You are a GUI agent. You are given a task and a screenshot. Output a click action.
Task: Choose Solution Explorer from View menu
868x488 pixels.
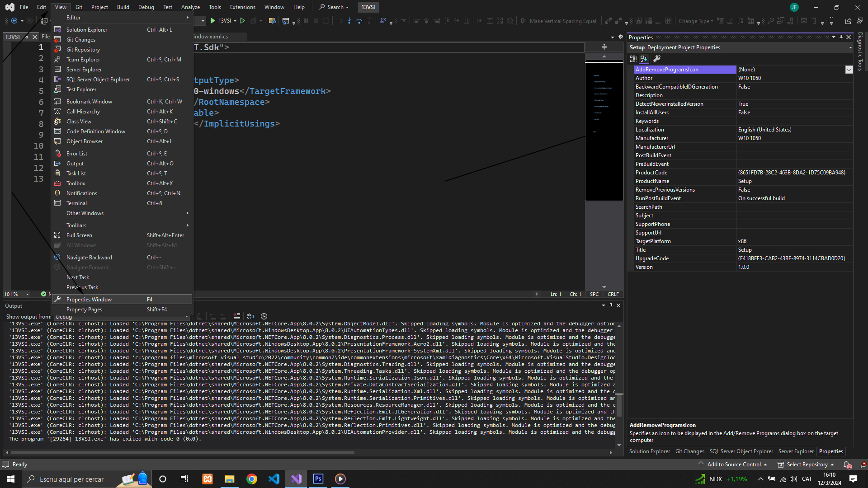coord(87,30)
